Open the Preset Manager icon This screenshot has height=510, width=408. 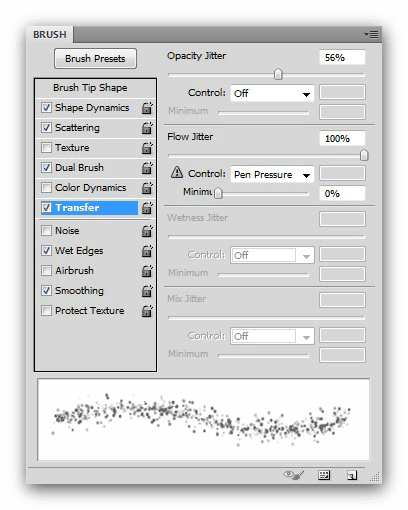pos(324,475)
